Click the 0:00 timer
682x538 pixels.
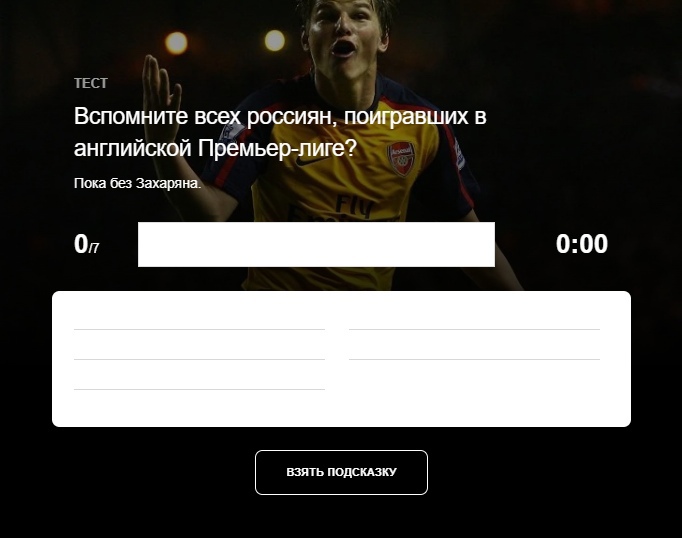click(x=582, y=244)
